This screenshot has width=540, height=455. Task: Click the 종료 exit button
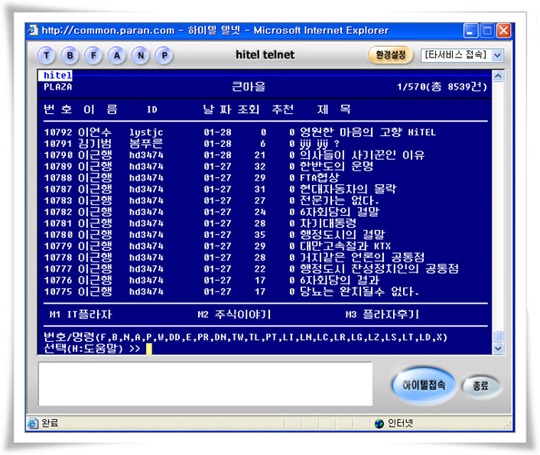pos(480,386)
